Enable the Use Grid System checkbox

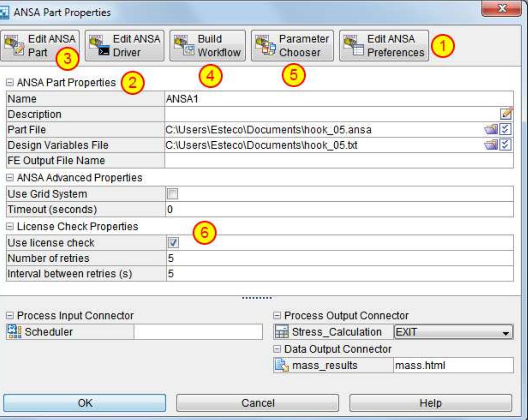173,194
